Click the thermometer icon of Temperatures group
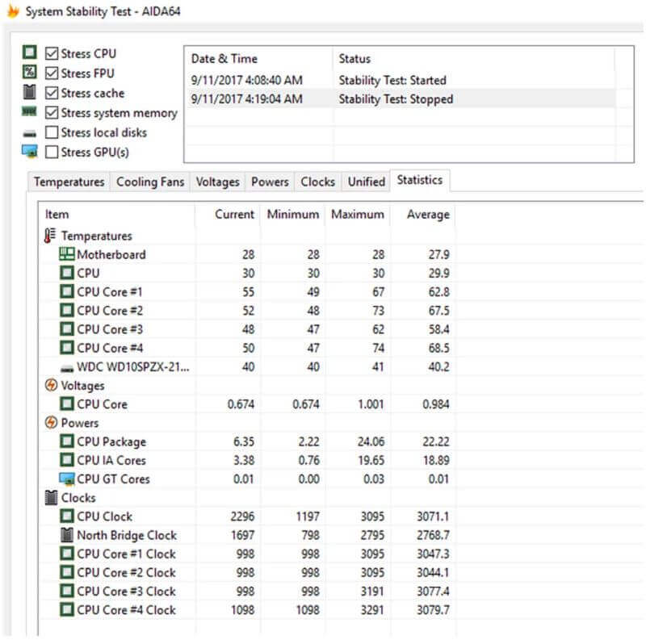This screenshot has width=646, height=644. point(50,236)
